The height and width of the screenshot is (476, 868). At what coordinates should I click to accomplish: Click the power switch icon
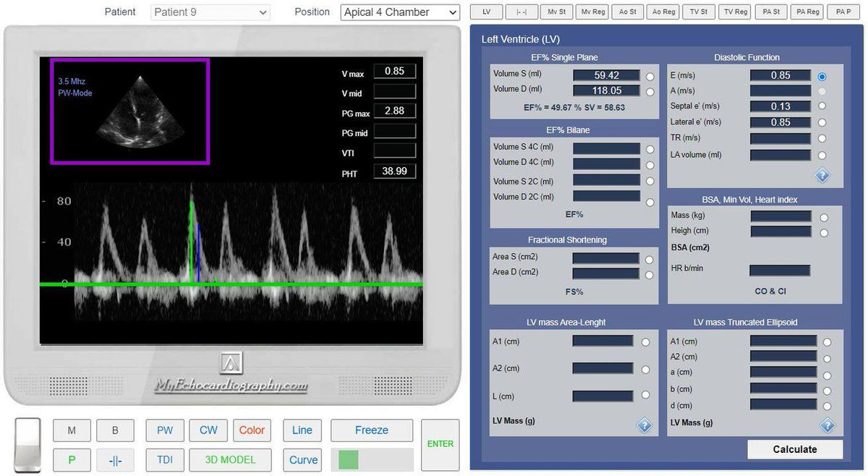tap(28, 444)
